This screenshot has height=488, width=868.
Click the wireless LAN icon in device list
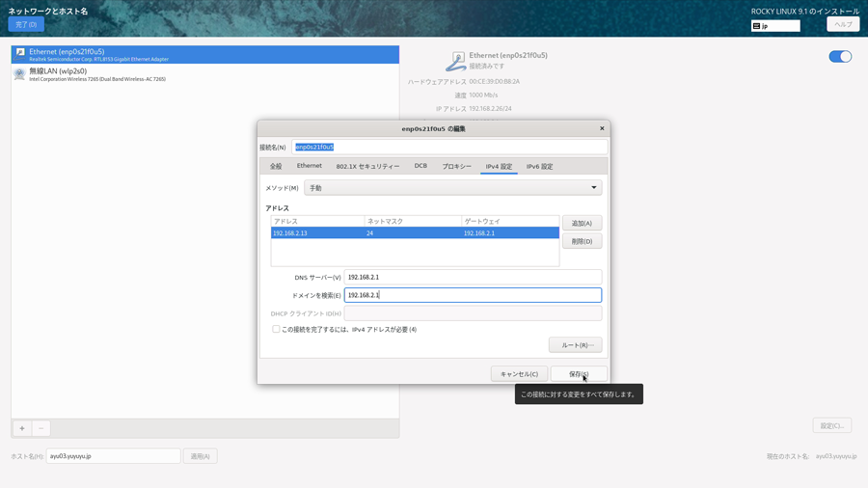19,74
